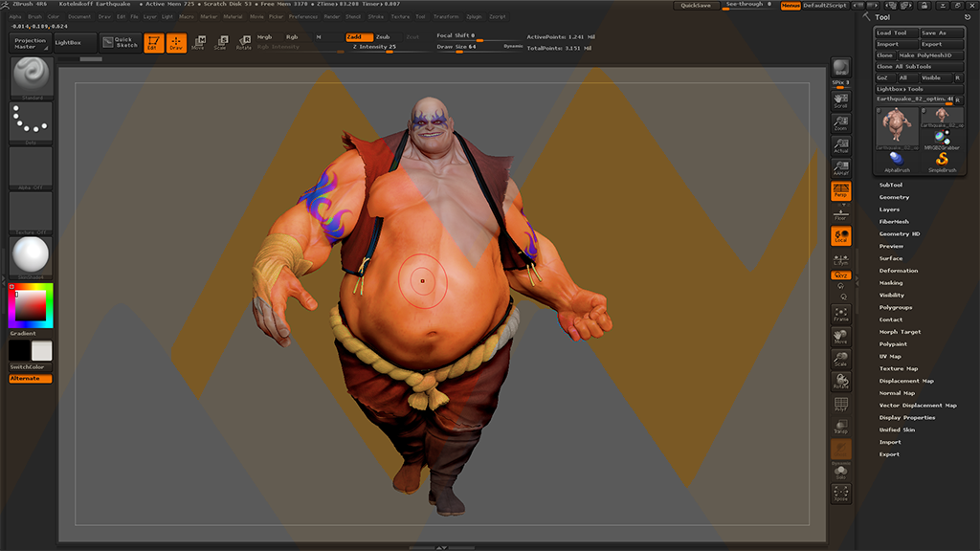Open the Standard brush selector
This screenshot has width=980, height=551.
(31, 78)
